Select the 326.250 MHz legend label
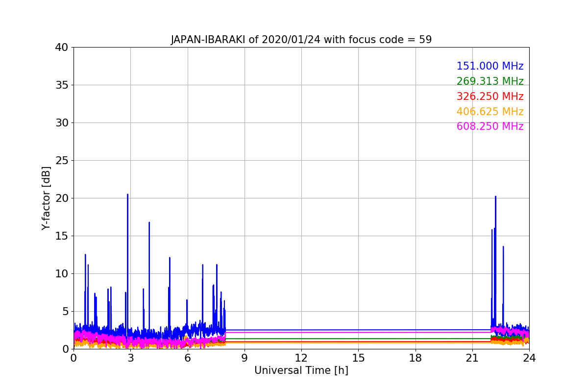The width and height of the screenshot is (588, 392). coord(490,97)
